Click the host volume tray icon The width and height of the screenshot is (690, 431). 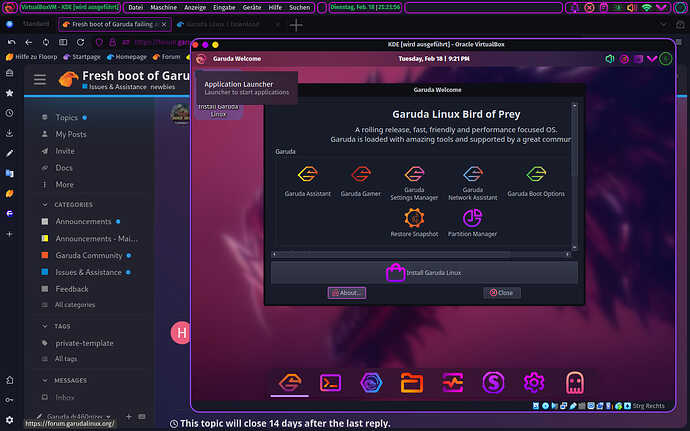[x=631, y=7]
